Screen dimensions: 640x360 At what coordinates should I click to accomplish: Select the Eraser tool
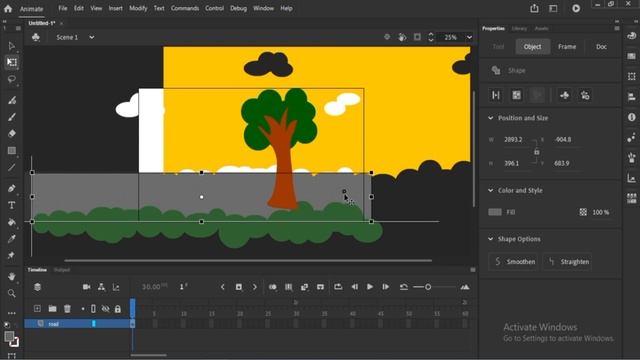point(11,133)
